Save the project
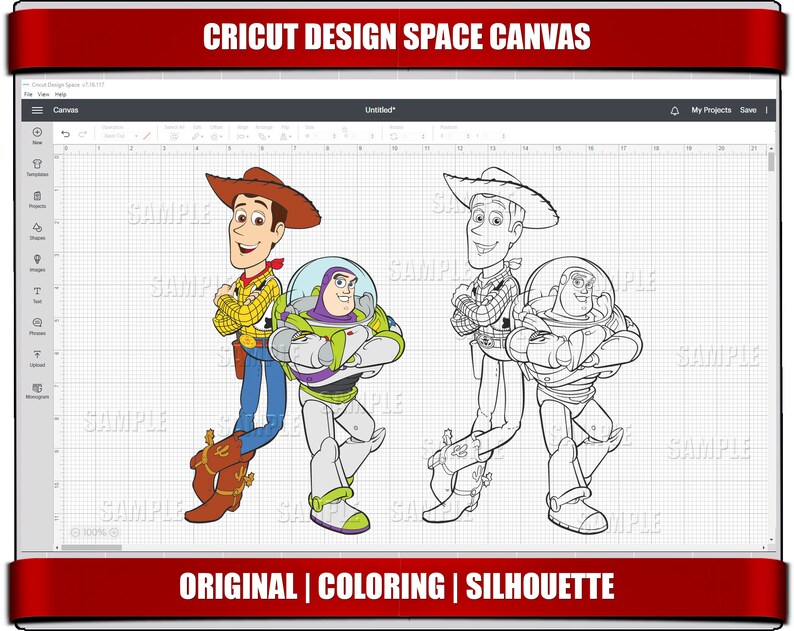 [748, 110]
